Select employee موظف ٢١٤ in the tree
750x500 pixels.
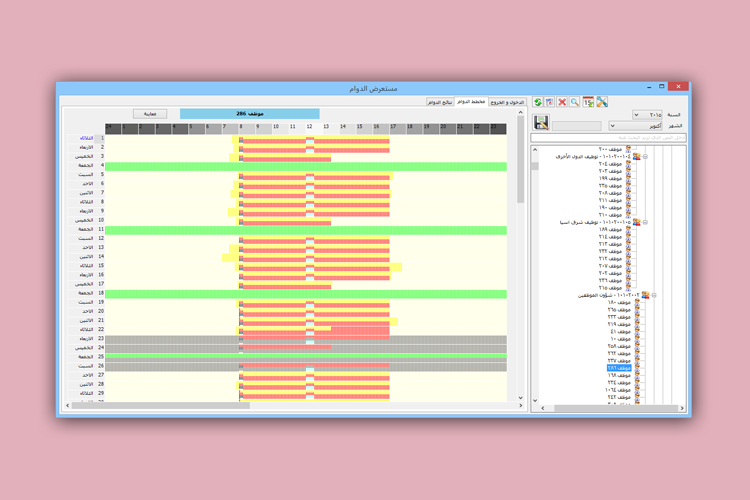coord(610,237)
